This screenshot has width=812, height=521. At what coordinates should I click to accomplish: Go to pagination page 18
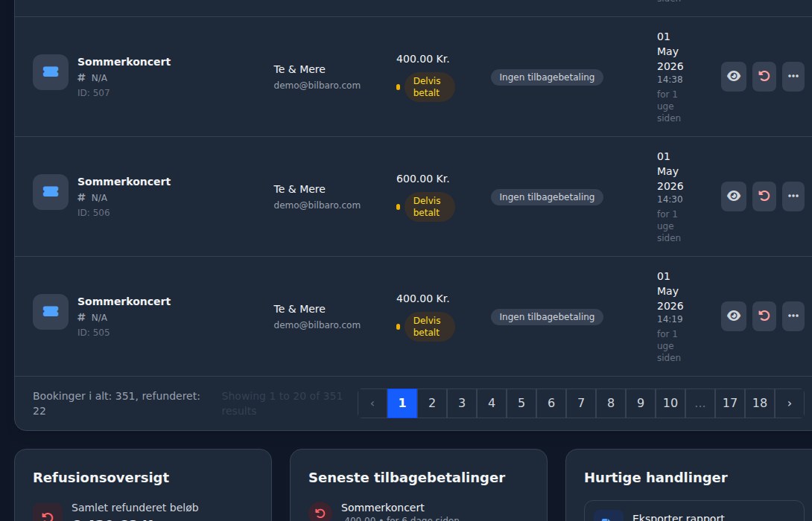pyautogui.click(x=760, y=403)
